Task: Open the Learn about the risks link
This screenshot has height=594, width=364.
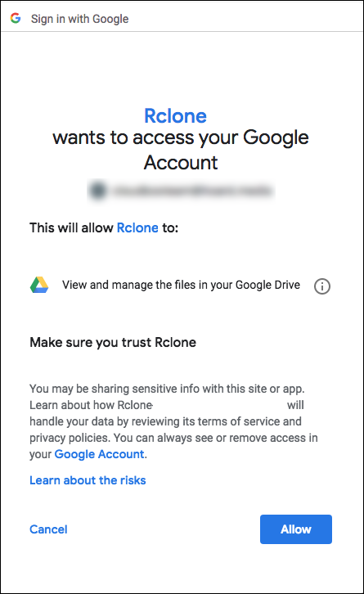Action: pyautogui.click(x=88, y=480)
